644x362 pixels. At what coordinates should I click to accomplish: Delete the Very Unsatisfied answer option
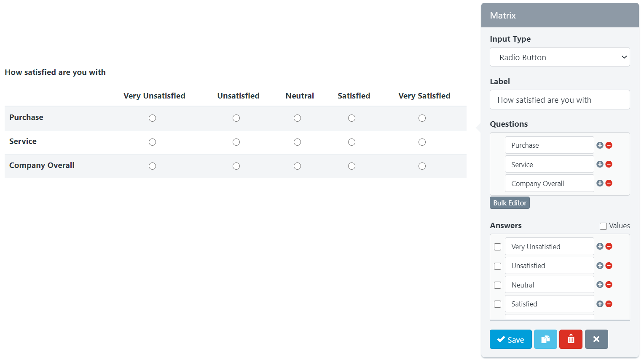click(x=609, y=246)
